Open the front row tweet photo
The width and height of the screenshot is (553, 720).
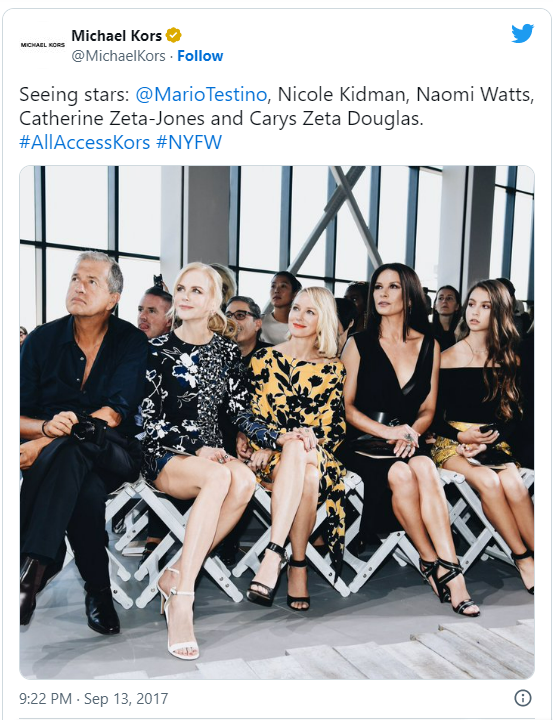277,422
